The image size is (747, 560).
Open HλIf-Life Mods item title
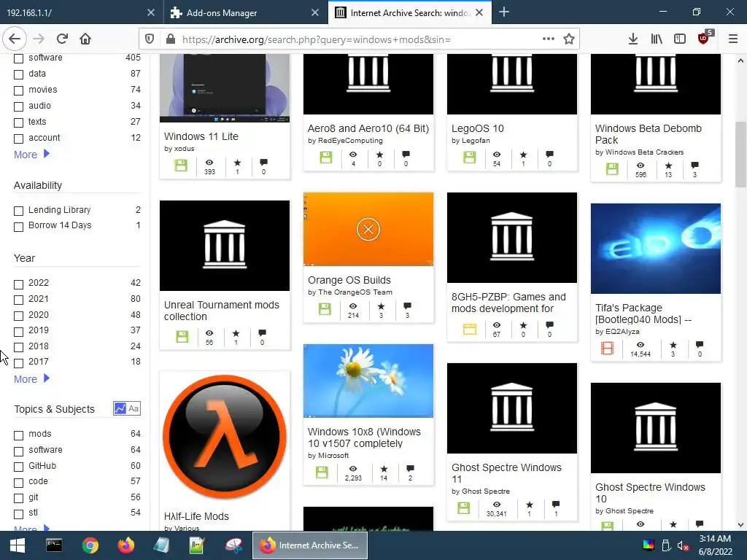pyautogui.click(x=196, y=516)
